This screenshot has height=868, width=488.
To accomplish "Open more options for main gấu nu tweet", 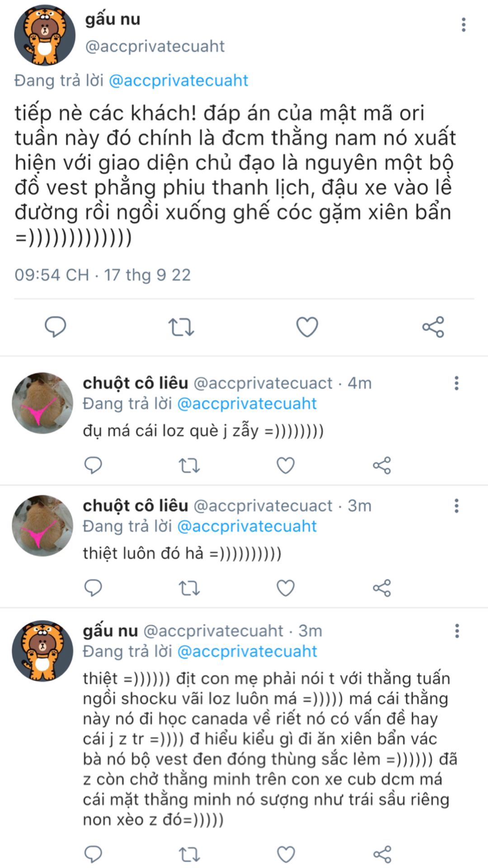I will (x=464, y=24).
